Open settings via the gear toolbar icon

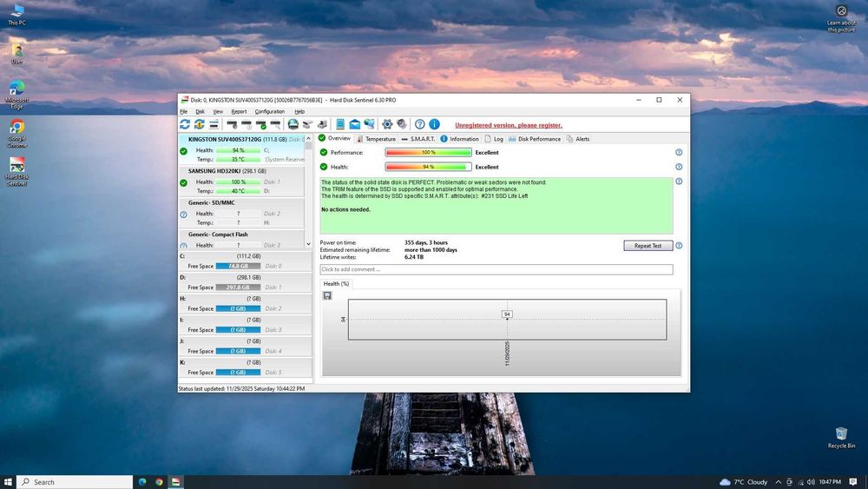(x=387, y=124)
